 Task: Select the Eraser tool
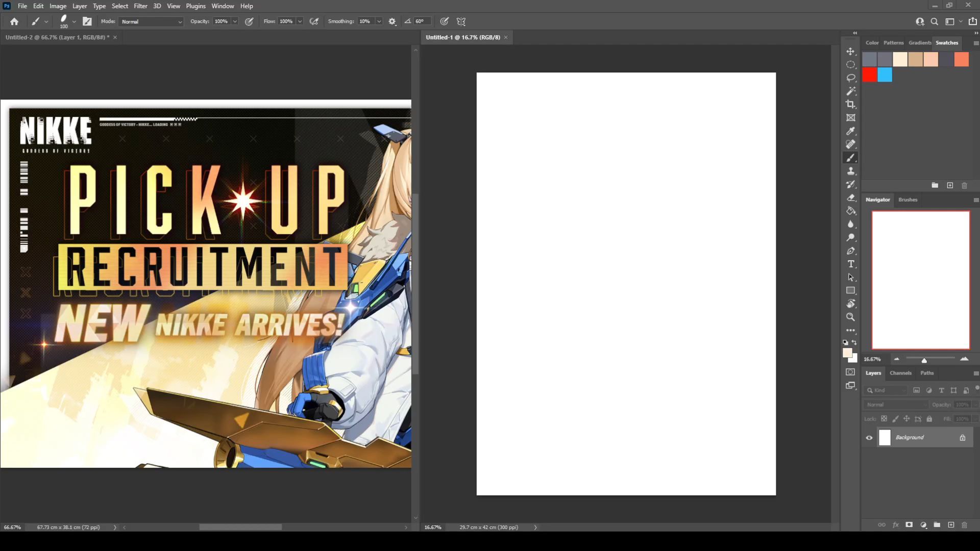click(850, 197)
